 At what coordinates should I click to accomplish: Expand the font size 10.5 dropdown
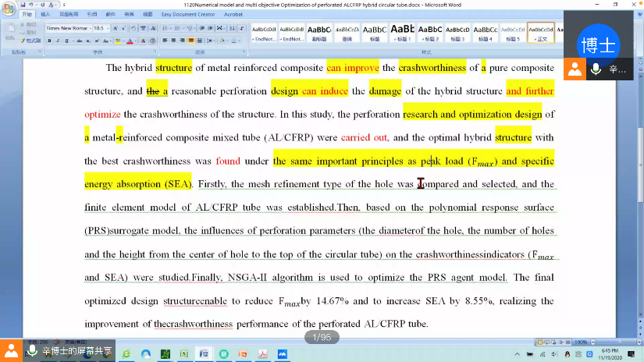[x=110, y=28]
